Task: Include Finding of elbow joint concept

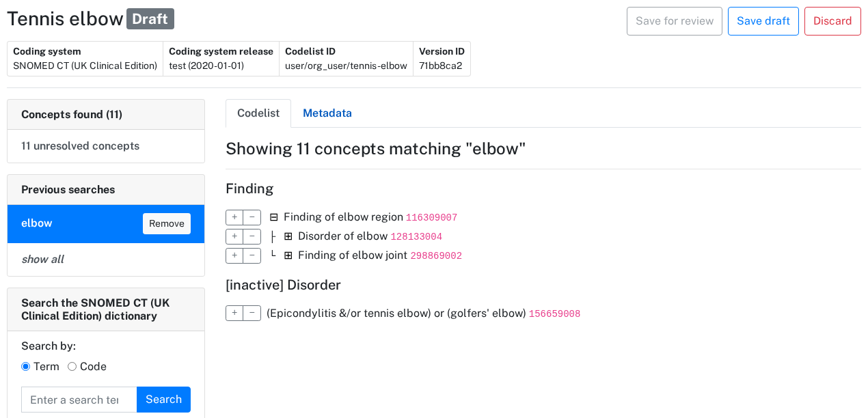Action: click(x=234, y=255)
